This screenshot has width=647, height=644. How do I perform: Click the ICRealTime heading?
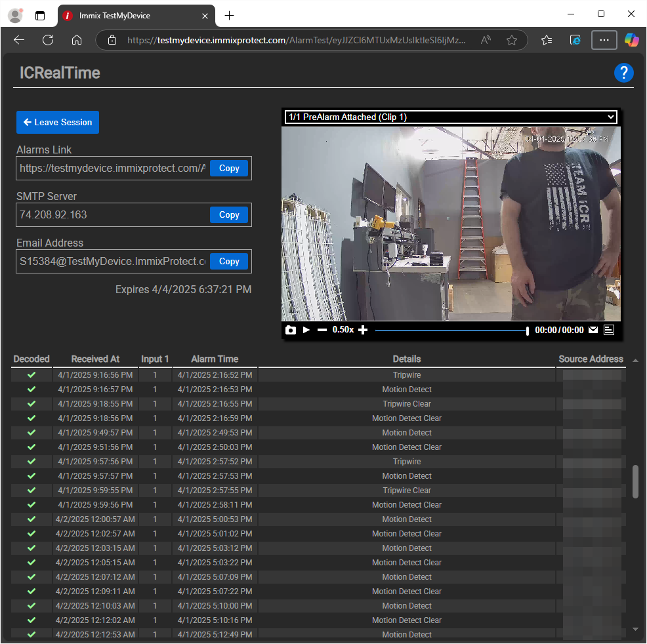[x=60, y=73]
